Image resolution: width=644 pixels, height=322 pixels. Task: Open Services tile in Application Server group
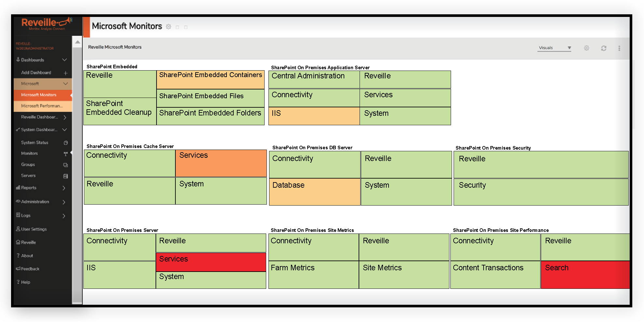point(405,98)
